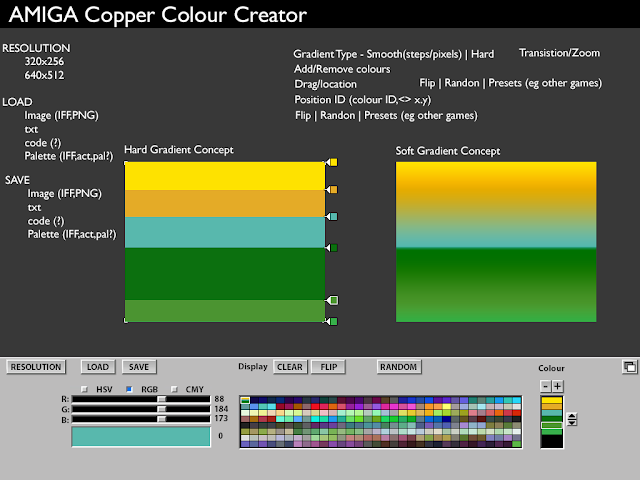Pick the yellow swatch in Colour list
This screenshot has height=480, width=640.
coord(552,400)
